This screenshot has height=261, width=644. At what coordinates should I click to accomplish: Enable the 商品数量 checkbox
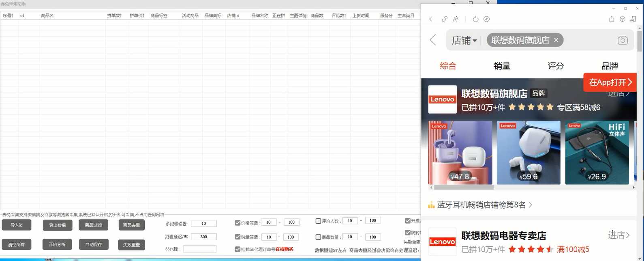(x=318, y=237)
